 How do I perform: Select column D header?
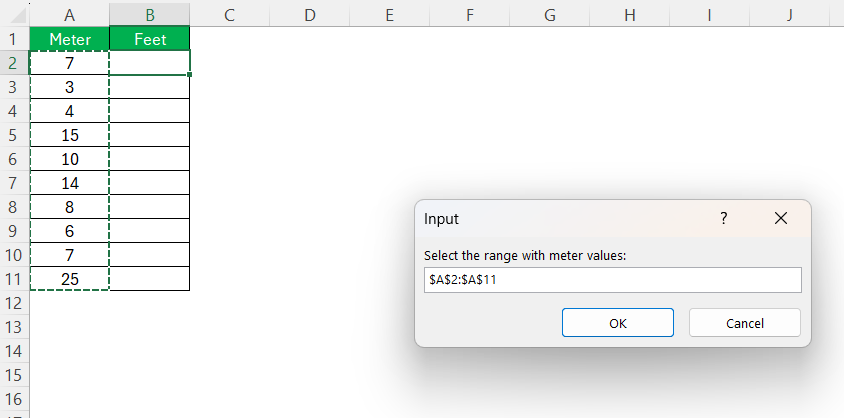tap(310, 15)
